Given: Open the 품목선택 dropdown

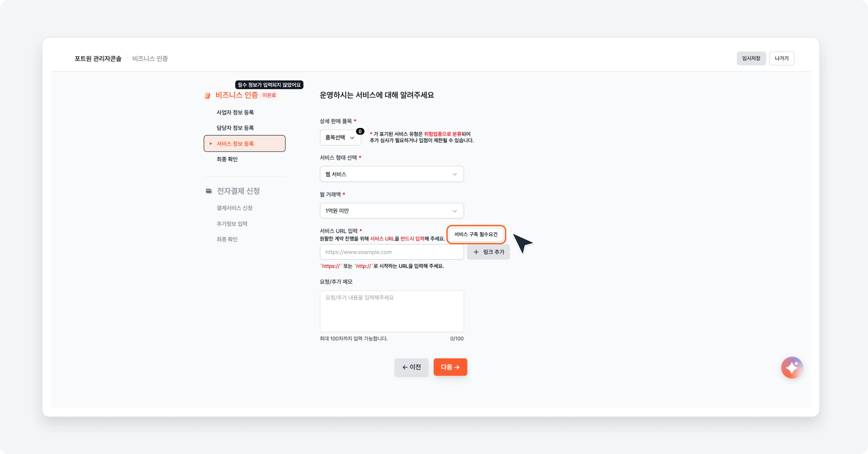Looking at the screenshot, I should [x=340, y=137].
